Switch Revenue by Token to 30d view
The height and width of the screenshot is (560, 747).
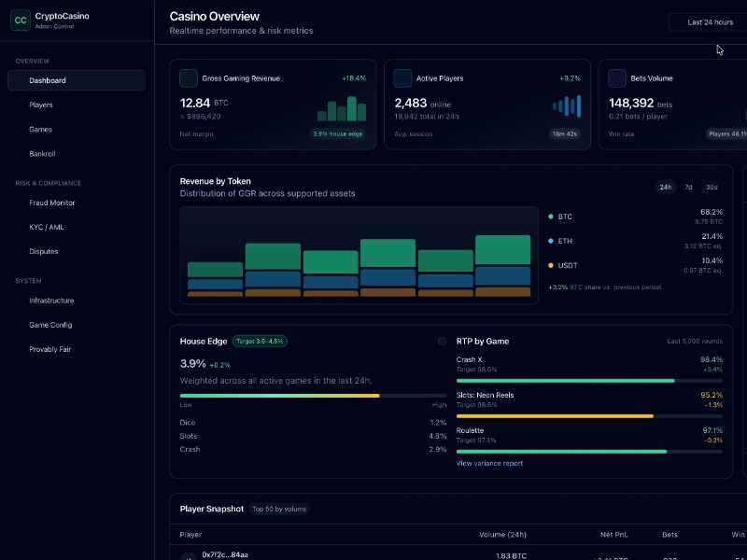(x=712, y=187)
